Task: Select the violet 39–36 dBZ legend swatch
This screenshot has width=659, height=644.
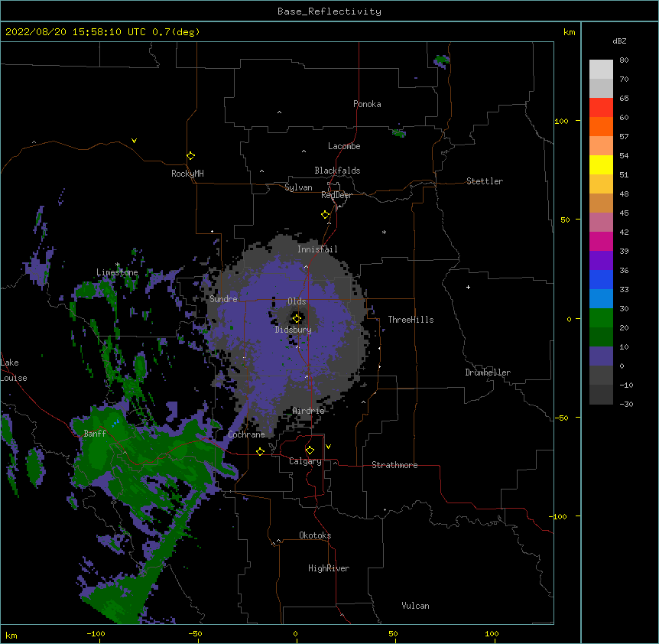Action: [601, 260]
